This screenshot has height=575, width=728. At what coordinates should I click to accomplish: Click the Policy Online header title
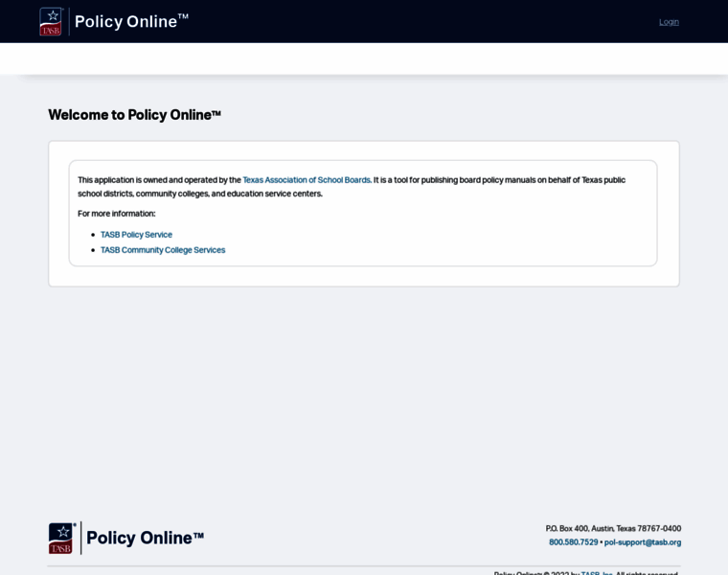131,21
